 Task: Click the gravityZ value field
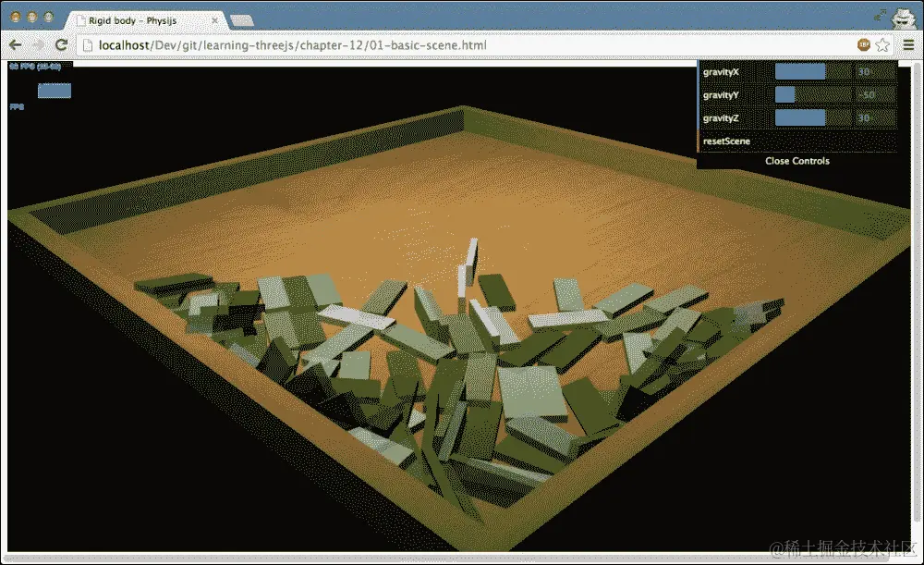pyautogui.click(x=875, y=118)
